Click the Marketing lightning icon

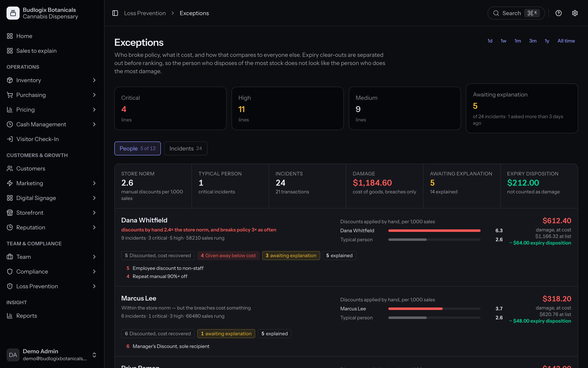tap(10, 183)
